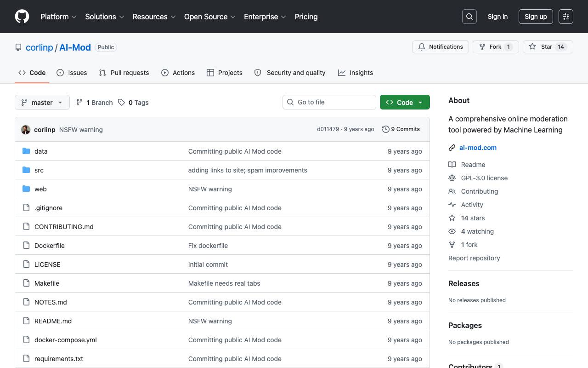Image resolution: width=588 pixels, height=368 pixels.
Task: Focus the Go to file search field
Action: click(x=329, y=102)
